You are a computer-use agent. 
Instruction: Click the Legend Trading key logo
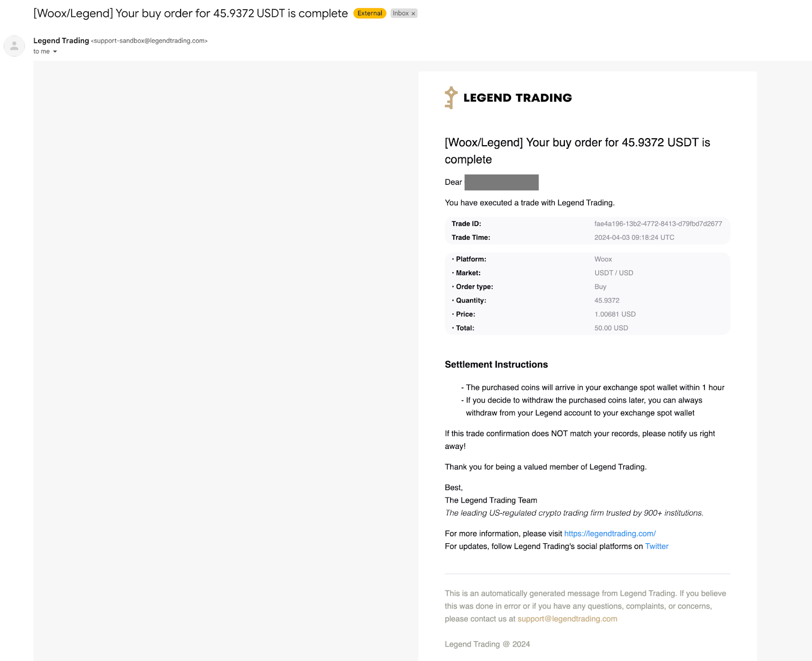451,97
